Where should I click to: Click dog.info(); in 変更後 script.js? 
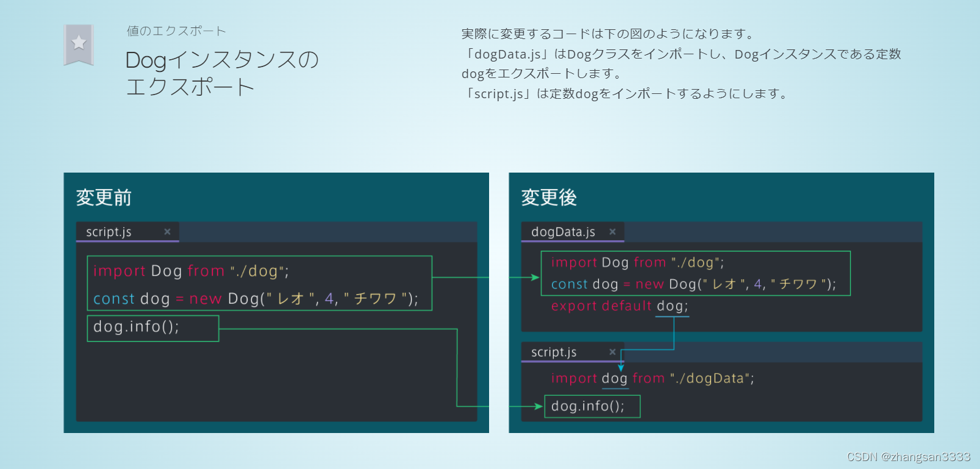click(588, 406)
